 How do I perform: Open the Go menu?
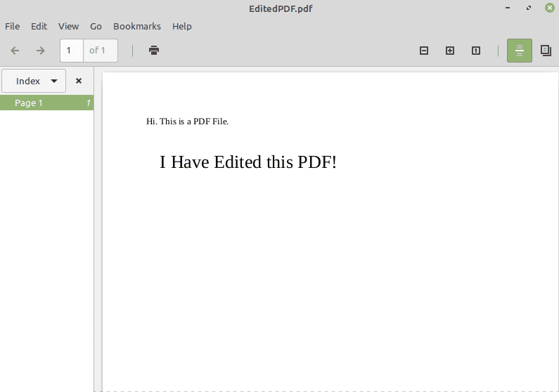point(96,27)
